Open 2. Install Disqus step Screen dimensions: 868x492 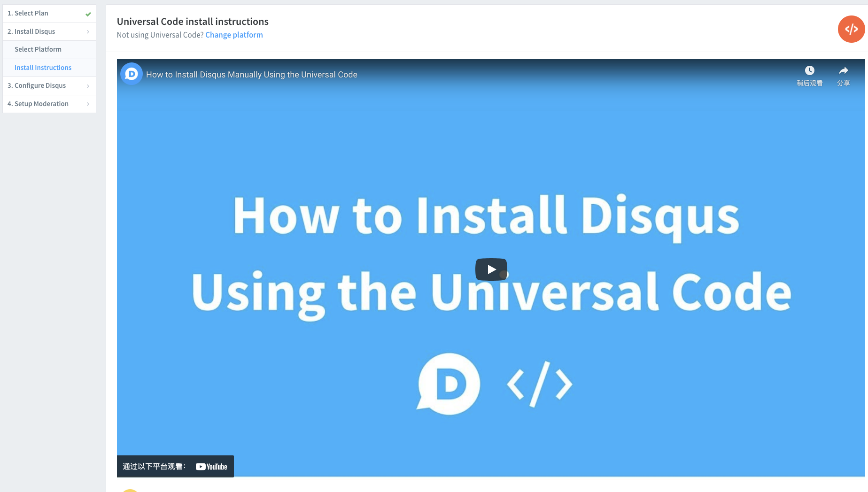point(49,31)
